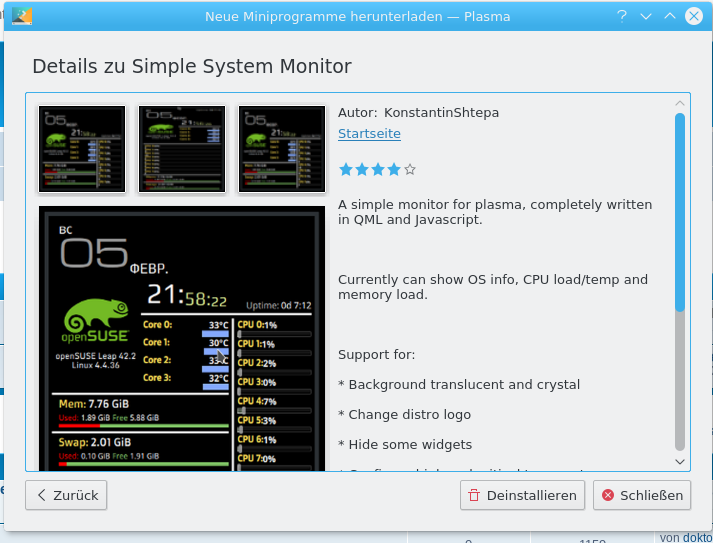713x543 pixels.
Task: Click heading Details zu Simple System Monitor
Action: click(x=192, y=66)
